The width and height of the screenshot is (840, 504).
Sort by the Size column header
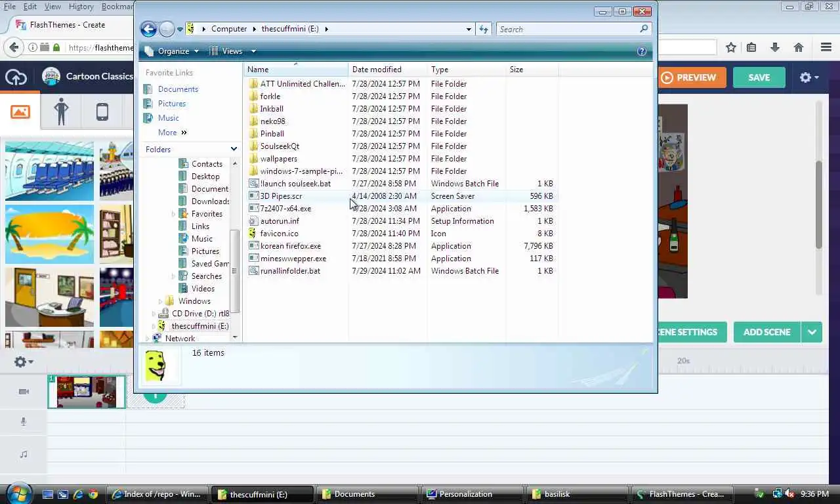[532, 70]
